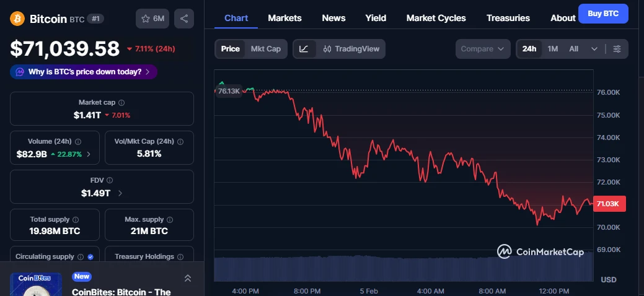Click the 5 Feb date axis label
The width and height of the screenshot is (644, 296).
coord(369,291)
